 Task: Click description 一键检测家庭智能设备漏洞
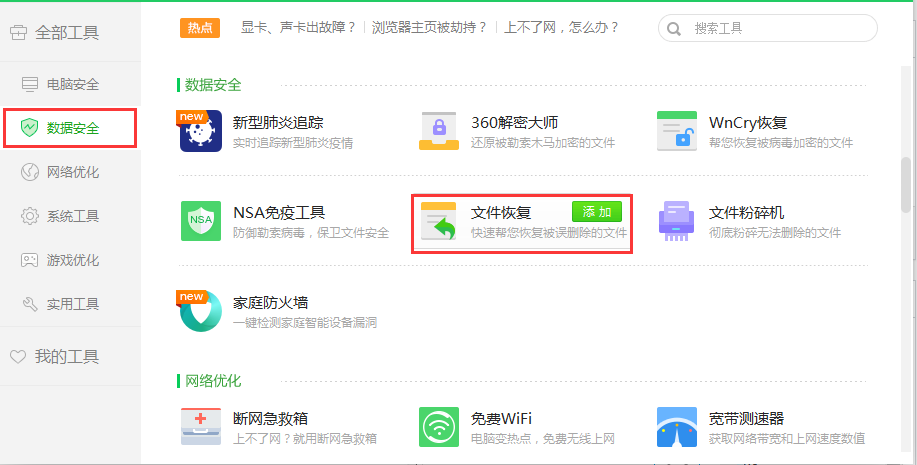(x=305, y=322)
